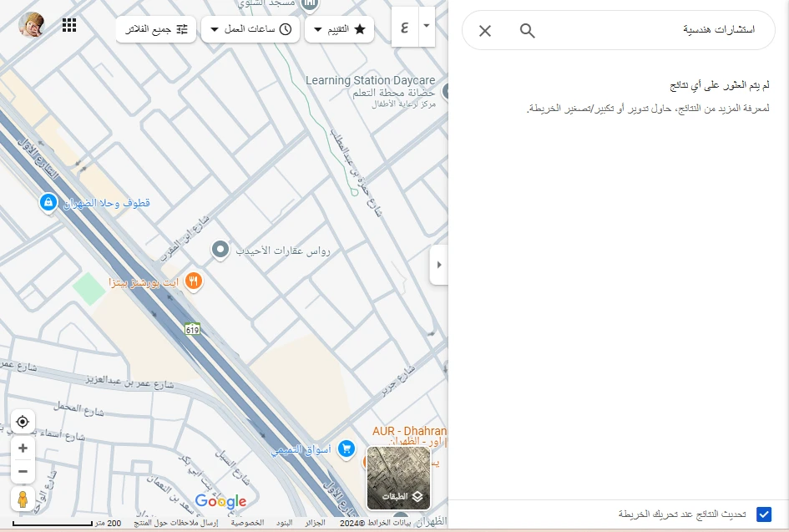Expand the working hours filter dropdown
The width and height of the screenshot is (789, 532).
pyautogui.click(x=250, y=29)
